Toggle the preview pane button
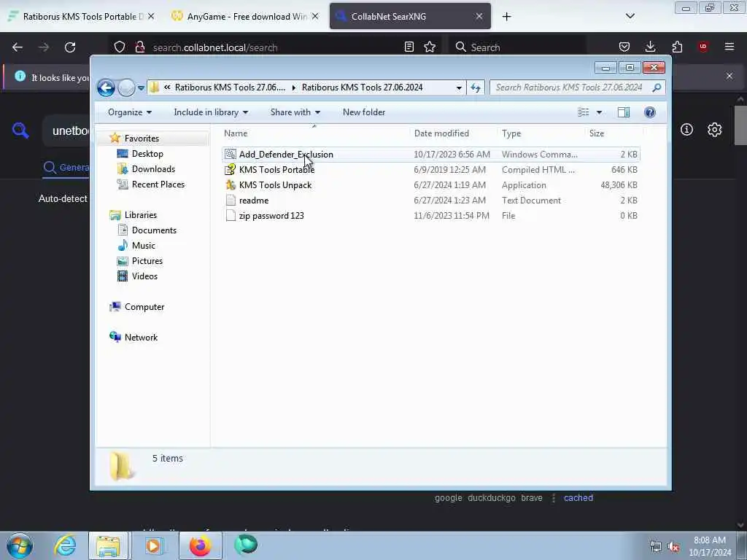The image size is (747, 560). [x=624, y=112]
